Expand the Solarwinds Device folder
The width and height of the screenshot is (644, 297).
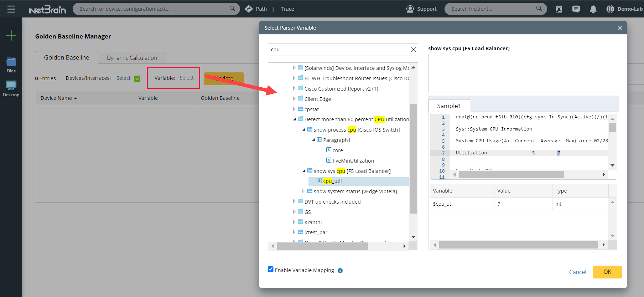point(294,67)
